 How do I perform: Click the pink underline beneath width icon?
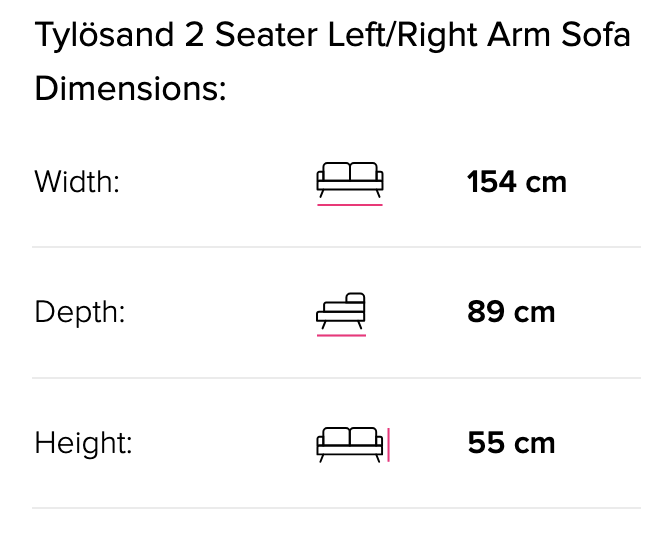[x=350, y=205]
